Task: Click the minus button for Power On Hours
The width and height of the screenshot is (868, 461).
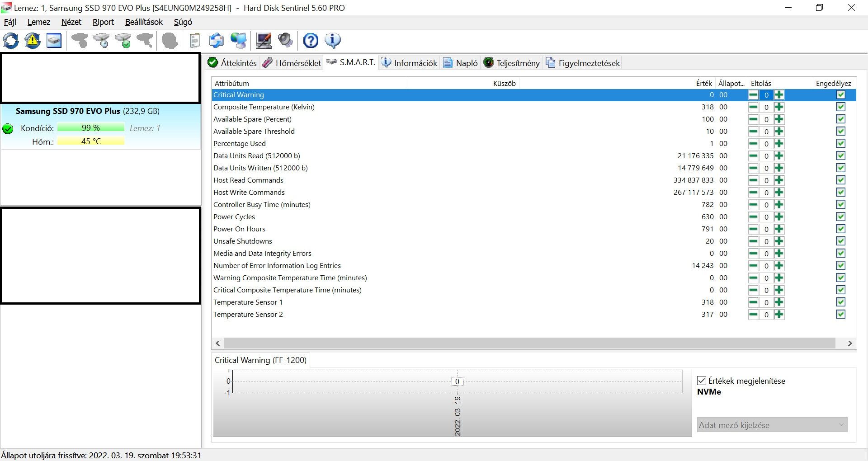Action: [x=753, y=229]
